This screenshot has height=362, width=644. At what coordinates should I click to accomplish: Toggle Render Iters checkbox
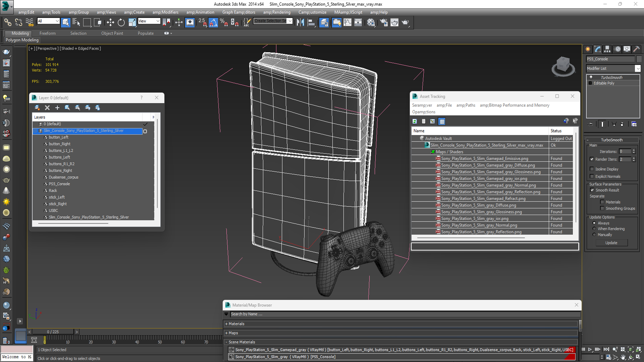point(592,159)
